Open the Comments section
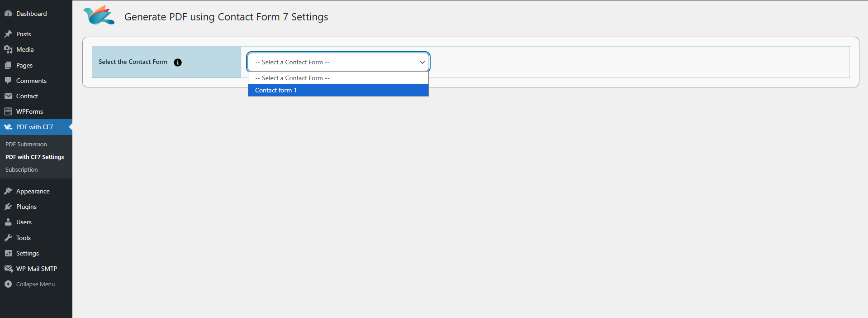Screen dimensions: 868x318 click(x=31, y=81)
